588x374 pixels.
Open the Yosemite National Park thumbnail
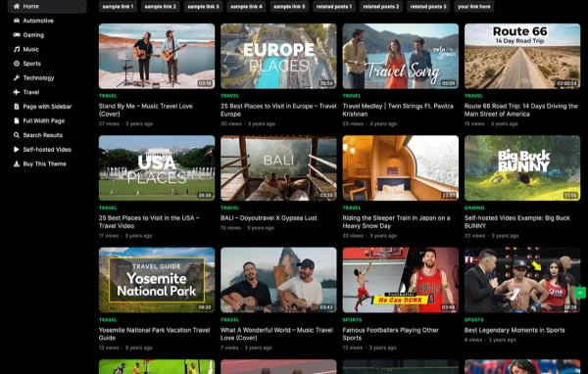coord(157,280)
